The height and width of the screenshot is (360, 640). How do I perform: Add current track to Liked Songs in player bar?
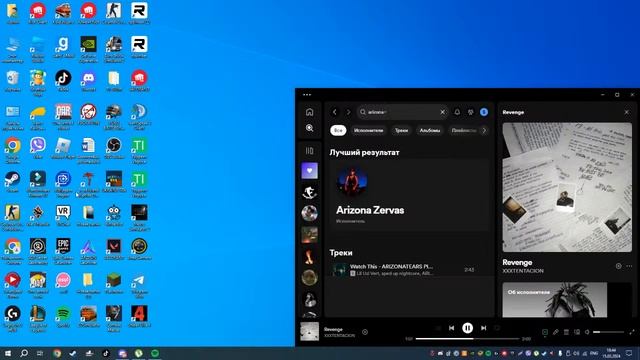pyautogui.click(x=365, y=332)
